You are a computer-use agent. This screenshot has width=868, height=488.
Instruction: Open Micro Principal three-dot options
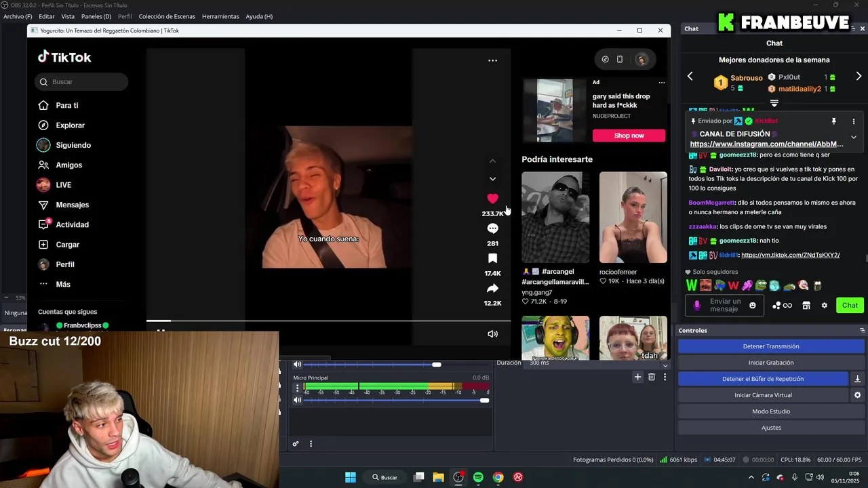(x=297, y=388)
